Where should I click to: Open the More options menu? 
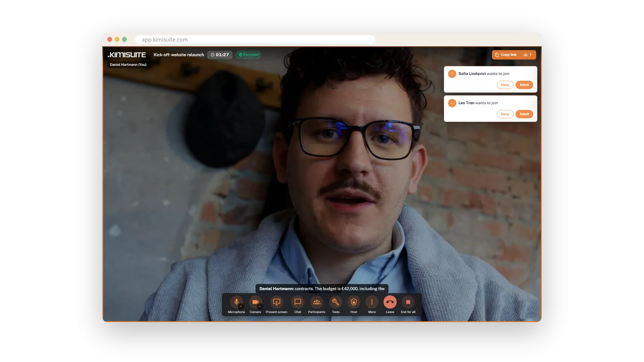pos(372,302)
